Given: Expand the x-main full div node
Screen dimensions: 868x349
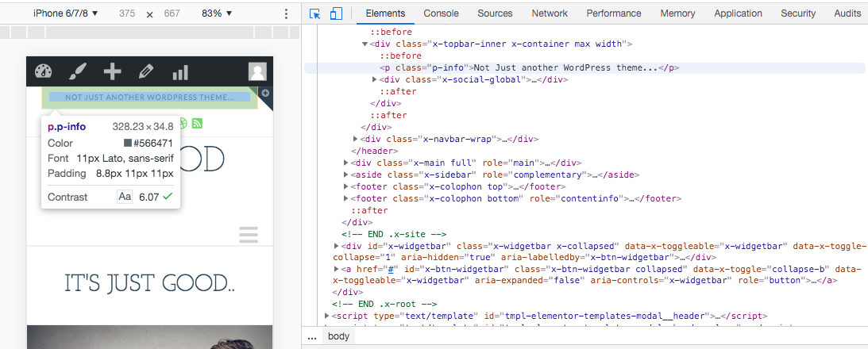Looking at the screenshot, I should (x=346, y=163).
